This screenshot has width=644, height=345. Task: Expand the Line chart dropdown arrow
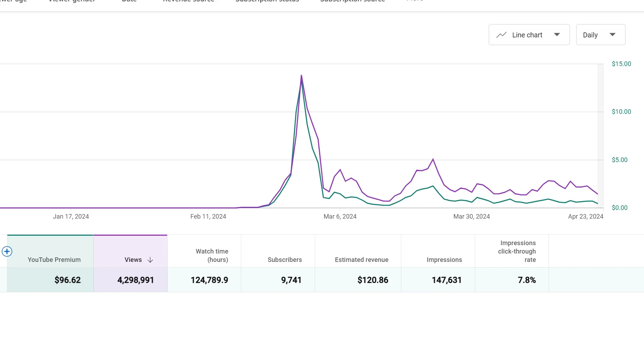(x=557, y=35)
